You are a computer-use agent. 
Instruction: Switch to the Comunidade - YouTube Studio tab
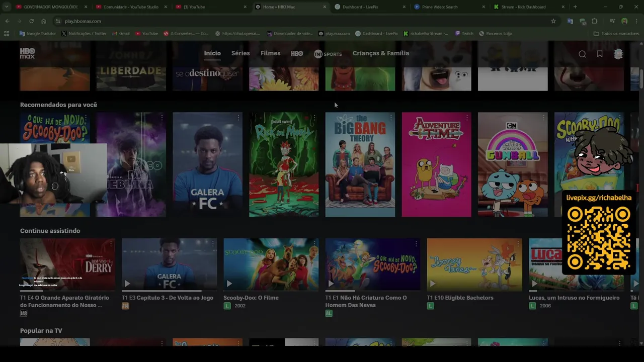click(131, 7)
